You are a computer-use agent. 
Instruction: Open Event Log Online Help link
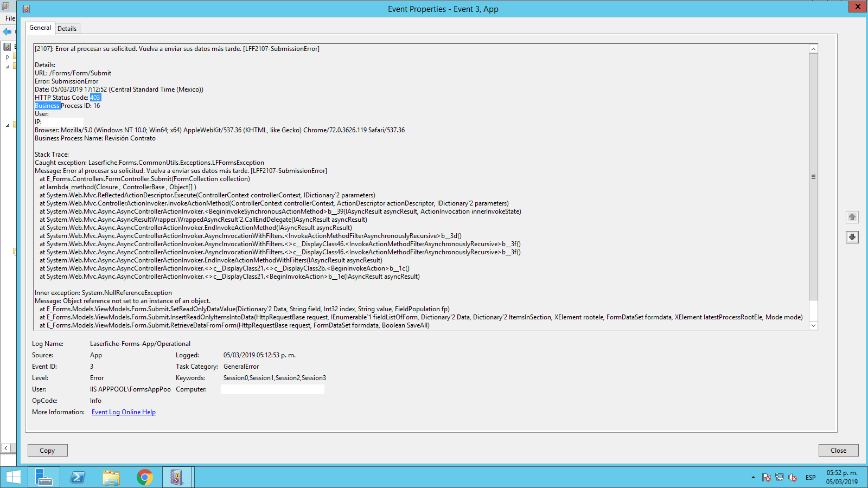tap(124, 412)
